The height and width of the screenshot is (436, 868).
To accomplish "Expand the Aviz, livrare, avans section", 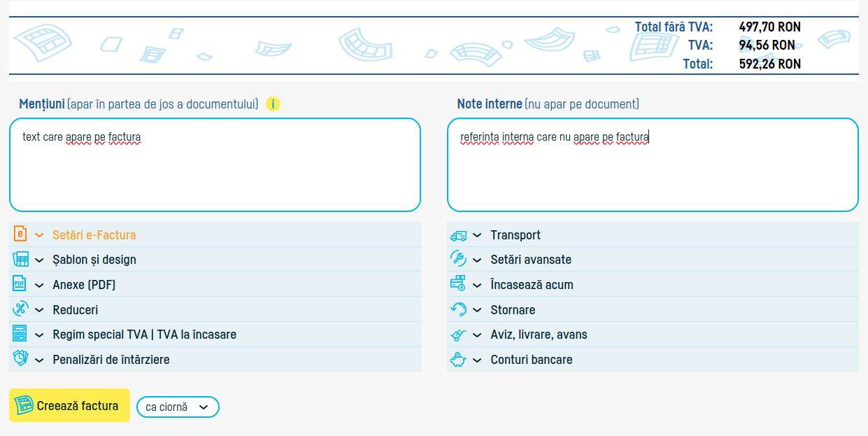I will pyautogui.click(x=539, y=335).
